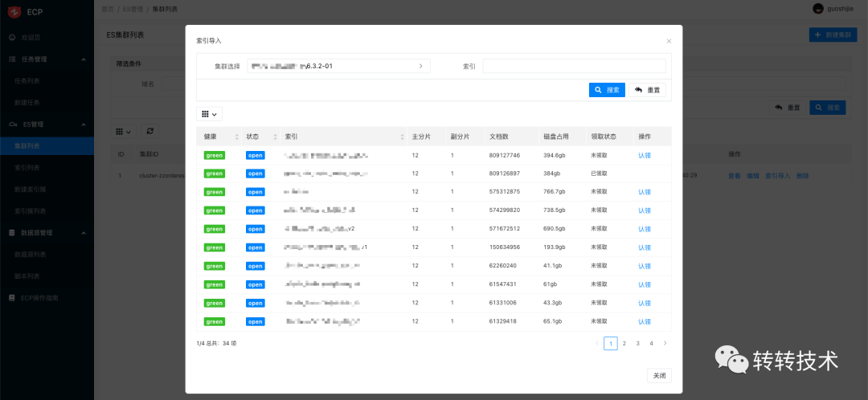
Task: Select current pagination page 1
Action: [611, 343]
